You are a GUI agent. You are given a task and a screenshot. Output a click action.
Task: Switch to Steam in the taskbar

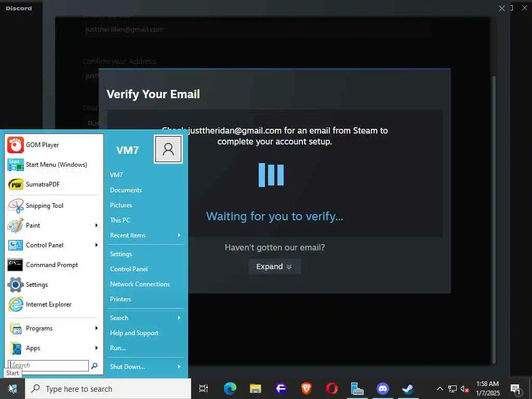[408, 389]
